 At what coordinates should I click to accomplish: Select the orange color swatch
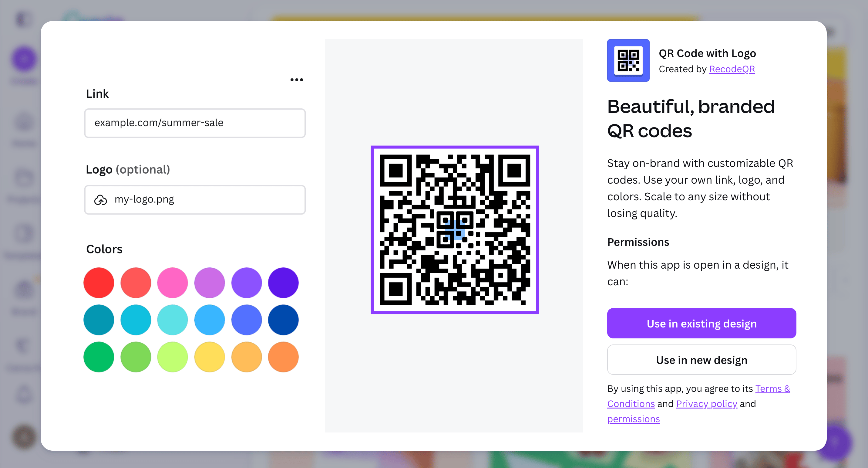283,357
